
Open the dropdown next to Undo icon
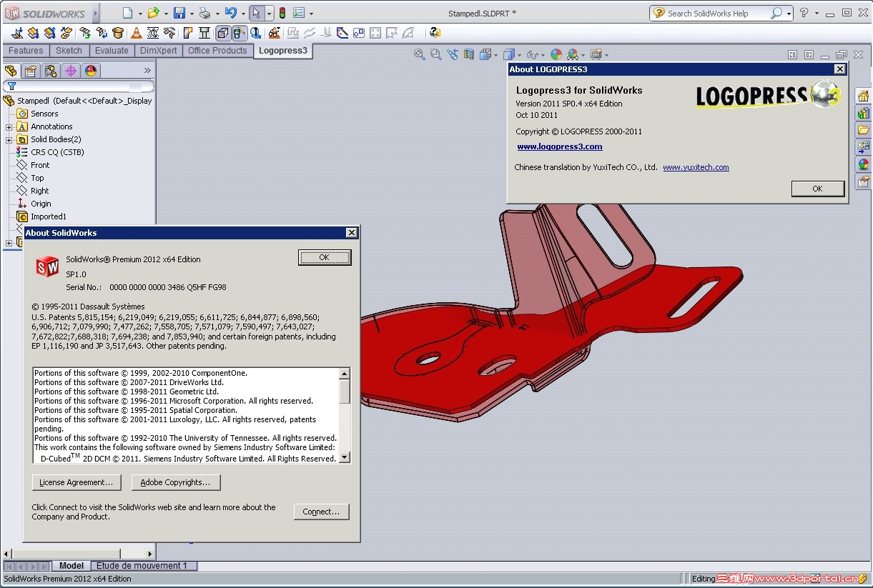point(242,14)
